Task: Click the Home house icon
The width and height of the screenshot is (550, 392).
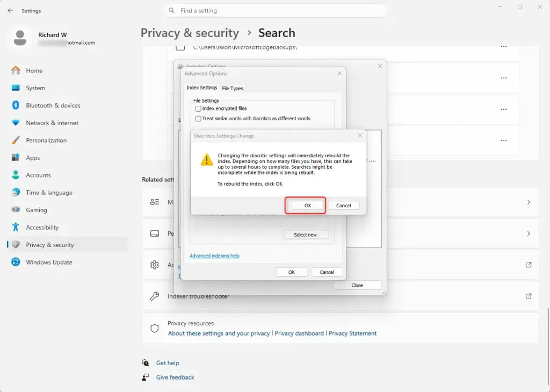Action: pos(16,70)
